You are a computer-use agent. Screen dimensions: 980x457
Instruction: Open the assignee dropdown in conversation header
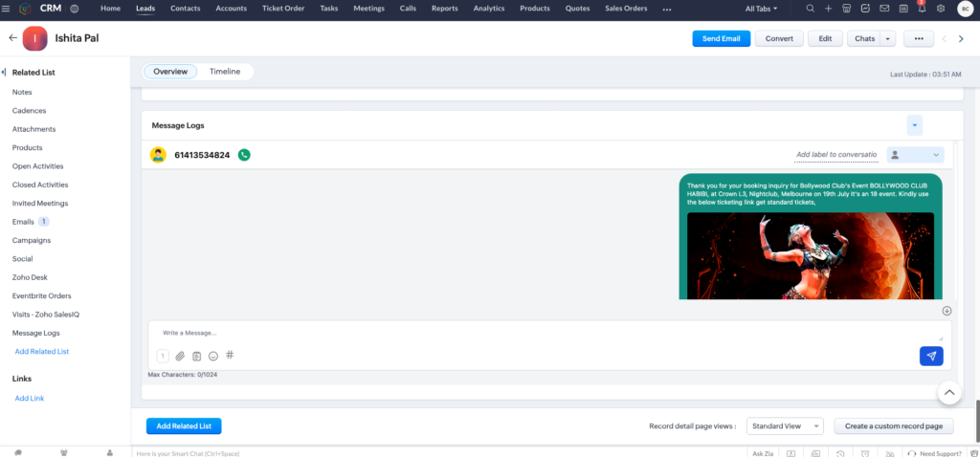pyautogui.click(x=916, y=155)
